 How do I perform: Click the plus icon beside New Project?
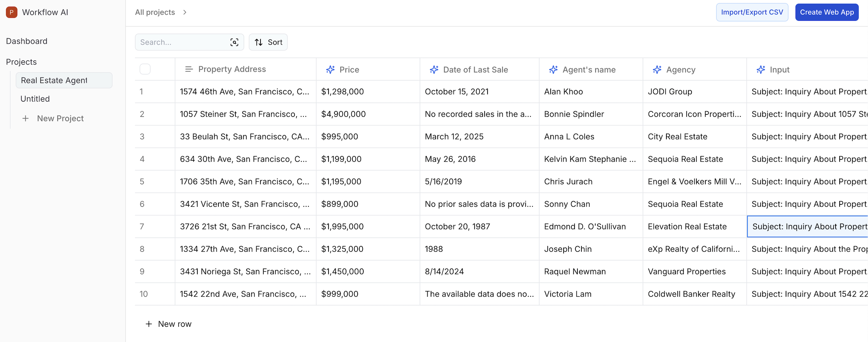[x=25, y=118]
